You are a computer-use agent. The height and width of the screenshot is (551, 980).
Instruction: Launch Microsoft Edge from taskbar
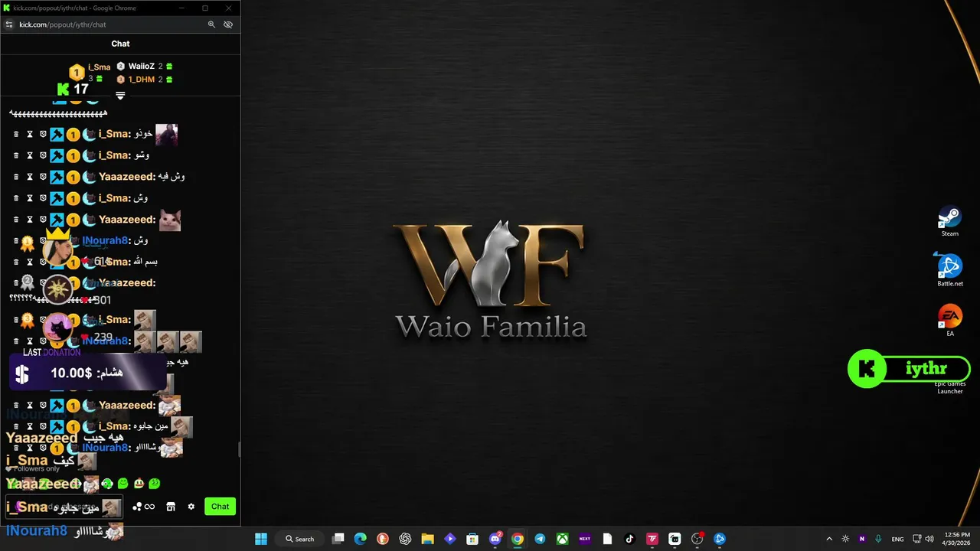(361, 539)
